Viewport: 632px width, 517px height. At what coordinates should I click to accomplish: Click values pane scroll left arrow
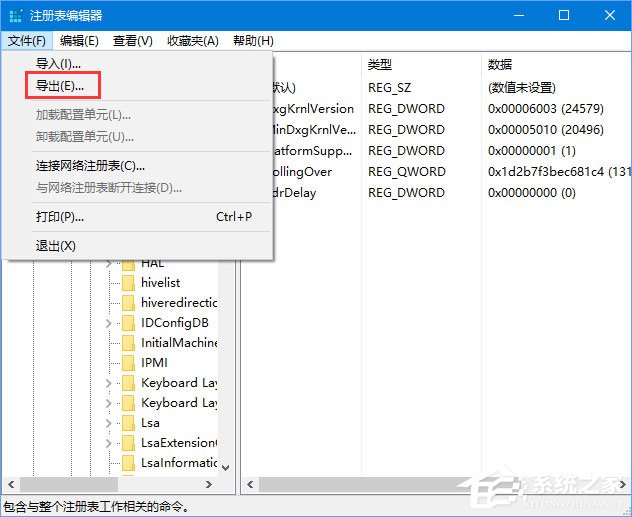tap(250, 484)
